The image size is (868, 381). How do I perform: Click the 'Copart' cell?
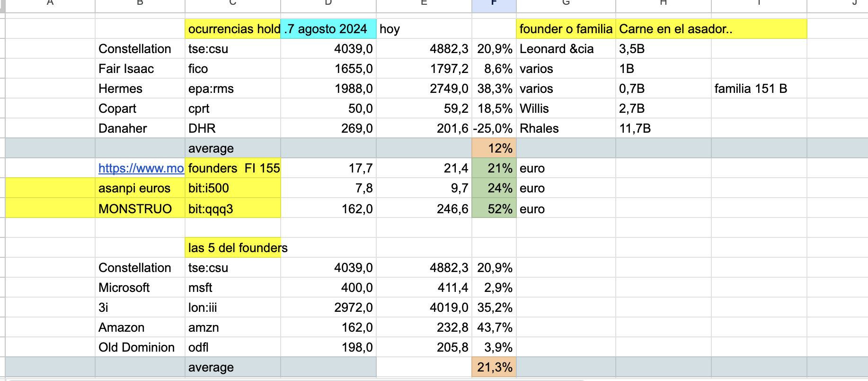tap(140, 109)
